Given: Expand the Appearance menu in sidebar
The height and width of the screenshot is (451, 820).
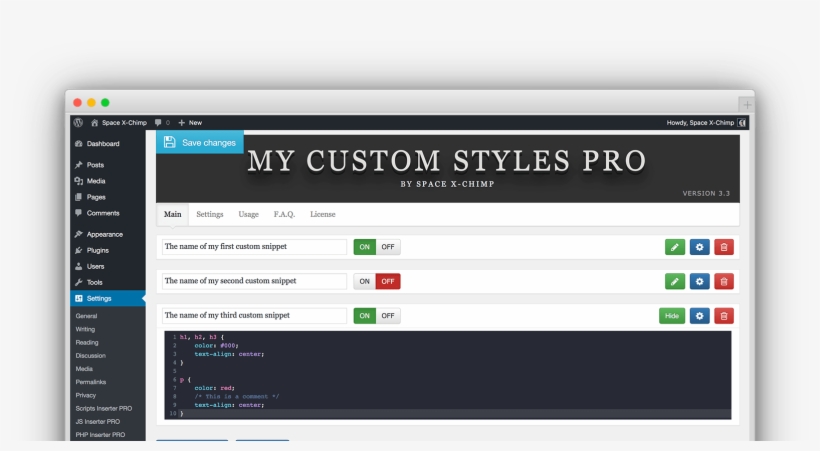Looking at the screenshot, I should point(104,234).
